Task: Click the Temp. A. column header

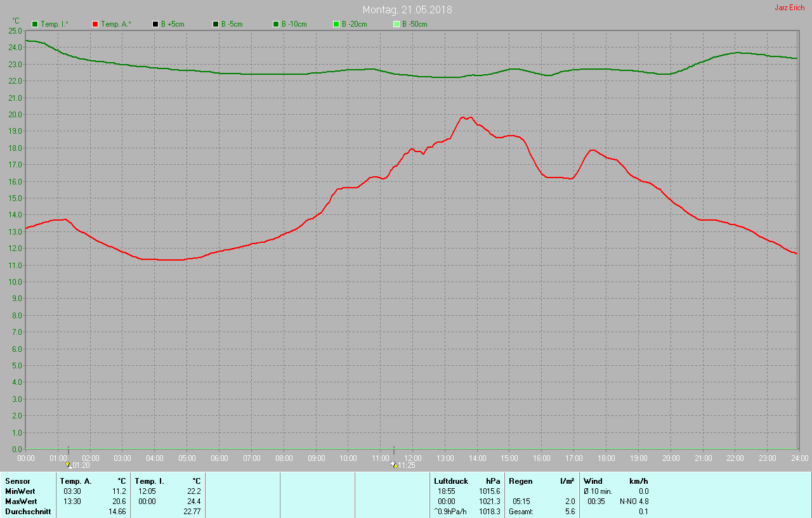Action: tap(76, 481)
